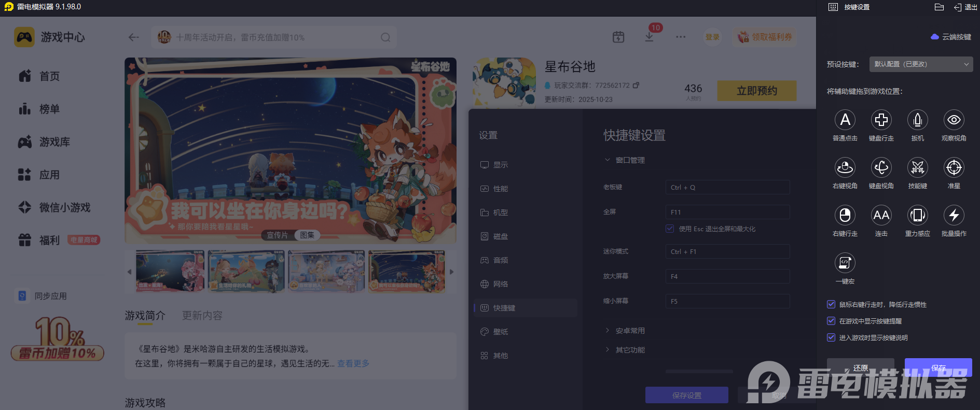Image resolution: width=980 pixels, height=410 pixels.
Task: Select 快捷键 settings category
Action: [526, 308]
